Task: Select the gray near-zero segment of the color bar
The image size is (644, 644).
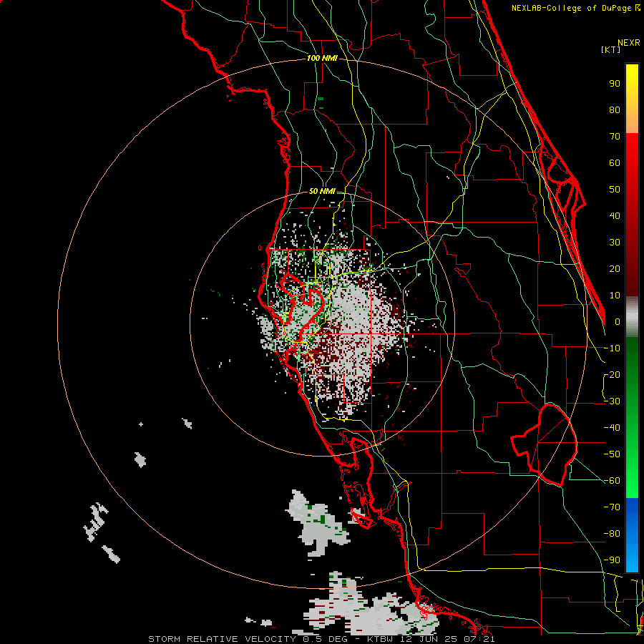Action: tap(632, 316)
